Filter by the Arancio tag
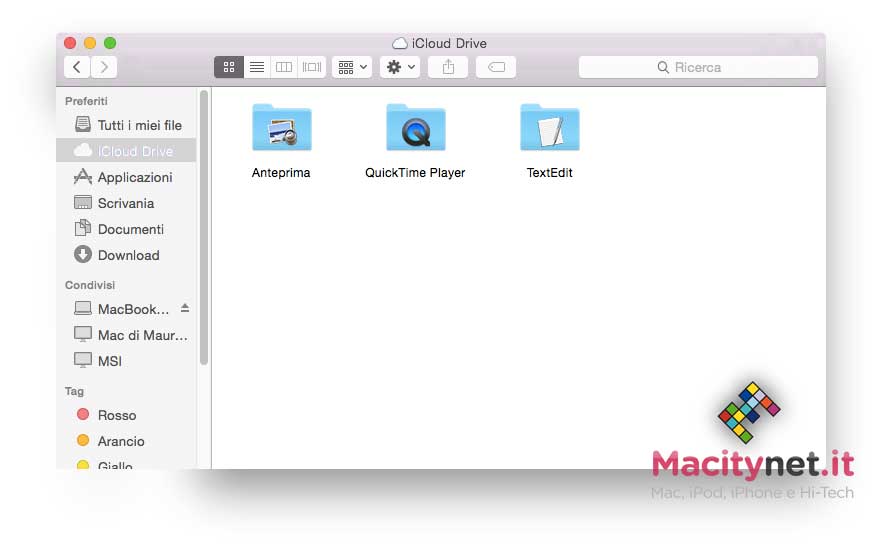This screenshot has width=882, height=549. (x=127, y=441)
